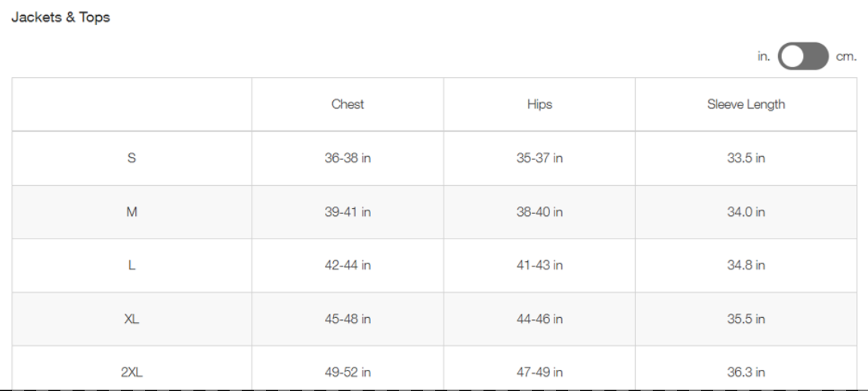Click the Jackets & Tops heading

tap(61, 17)
